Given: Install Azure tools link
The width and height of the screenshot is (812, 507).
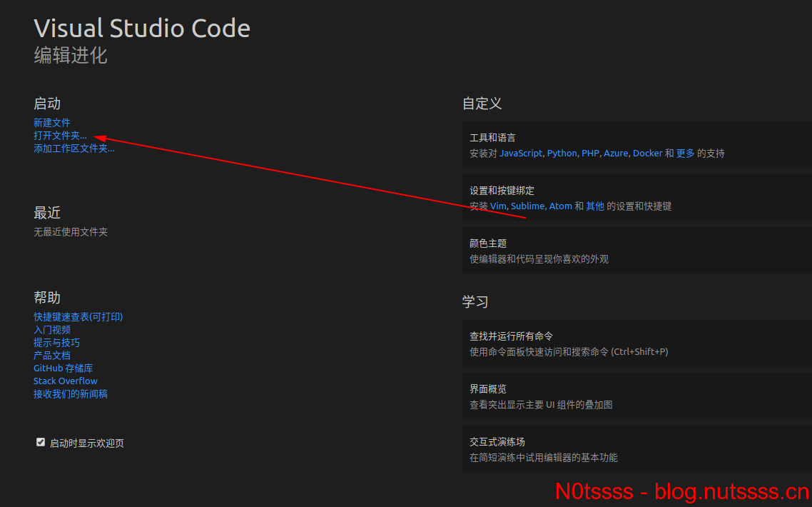Looking at the screenshot, I should pos(616,154).
